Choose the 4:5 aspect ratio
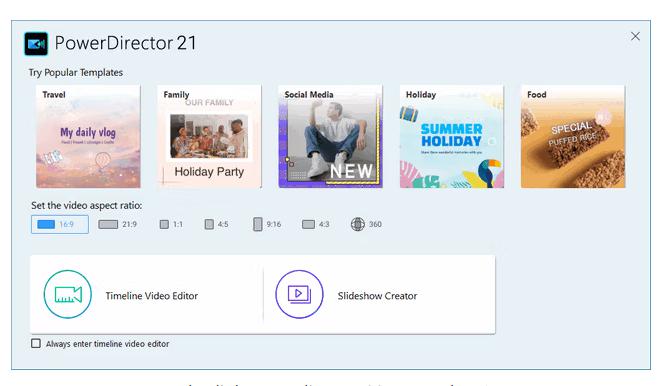The image size is (657, 386). coord(217,224)
